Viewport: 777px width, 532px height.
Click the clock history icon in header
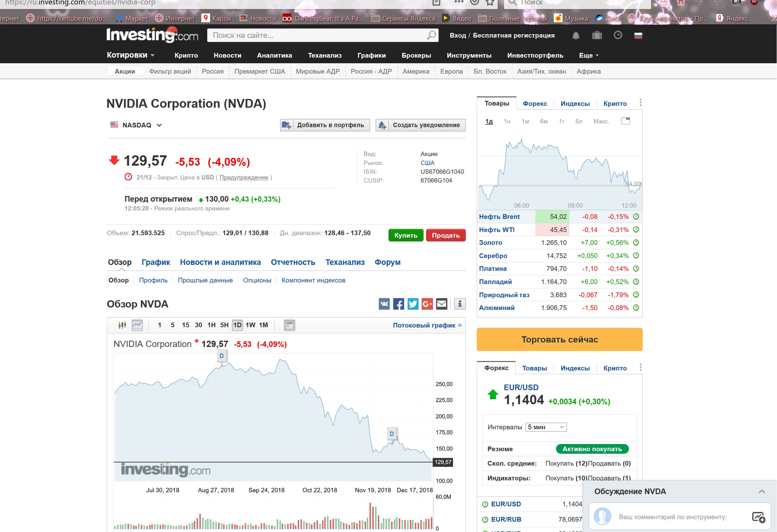pyautogui.click(x=618, y=35)
